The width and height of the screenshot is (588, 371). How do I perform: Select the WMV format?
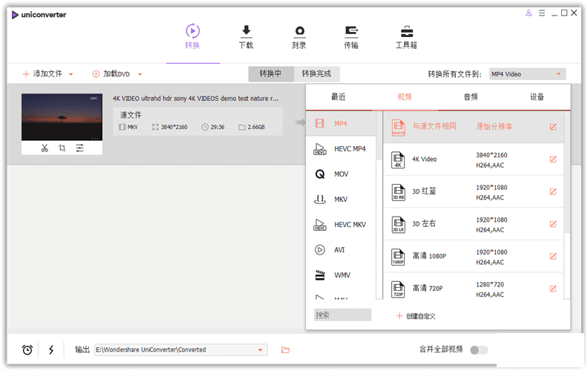(341, 275)
